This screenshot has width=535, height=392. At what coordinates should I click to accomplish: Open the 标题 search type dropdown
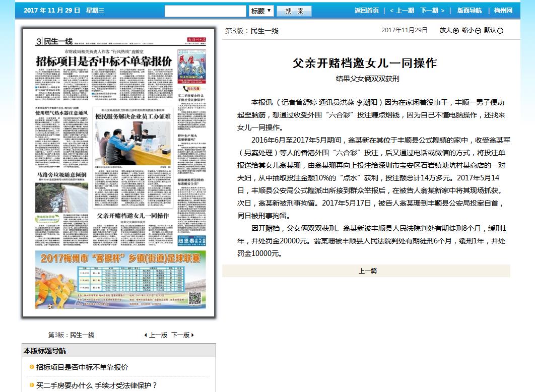261,11
